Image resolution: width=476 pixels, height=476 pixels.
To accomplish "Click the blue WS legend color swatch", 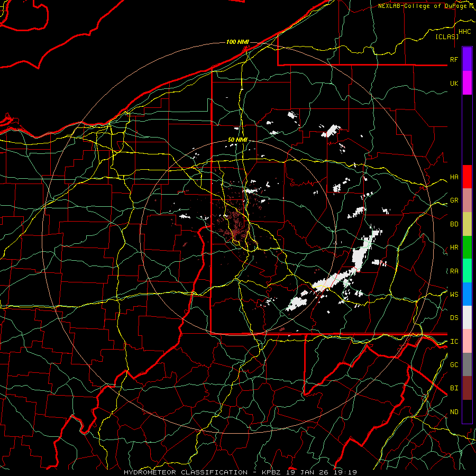I will [467, 294].
